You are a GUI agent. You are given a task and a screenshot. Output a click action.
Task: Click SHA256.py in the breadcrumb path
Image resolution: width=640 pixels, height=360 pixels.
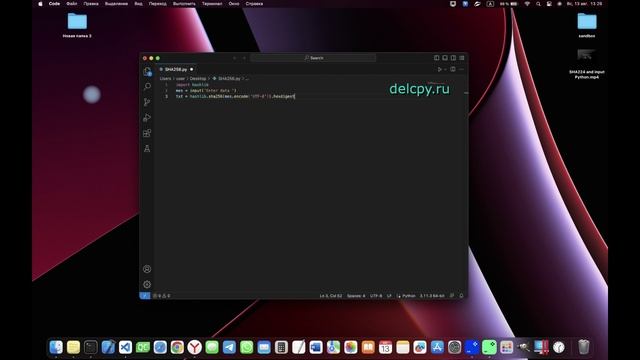pyautogui.click(x=229, y=78)
